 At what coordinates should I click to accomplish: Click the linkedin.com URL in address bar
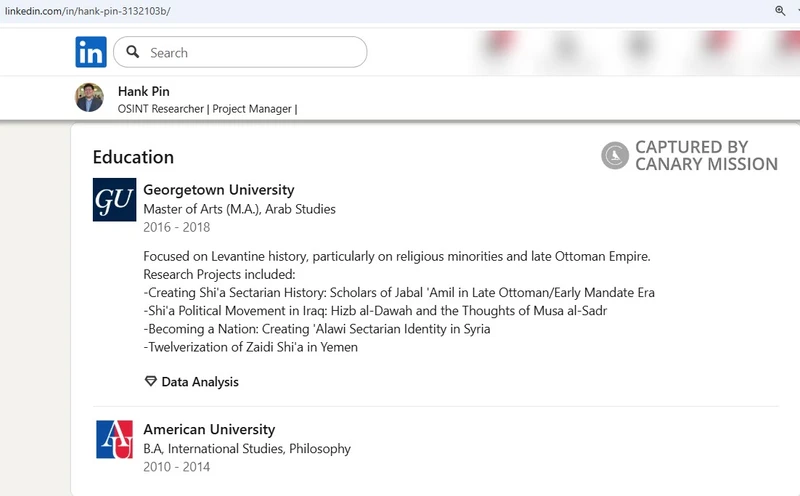(x=87, y=11)
